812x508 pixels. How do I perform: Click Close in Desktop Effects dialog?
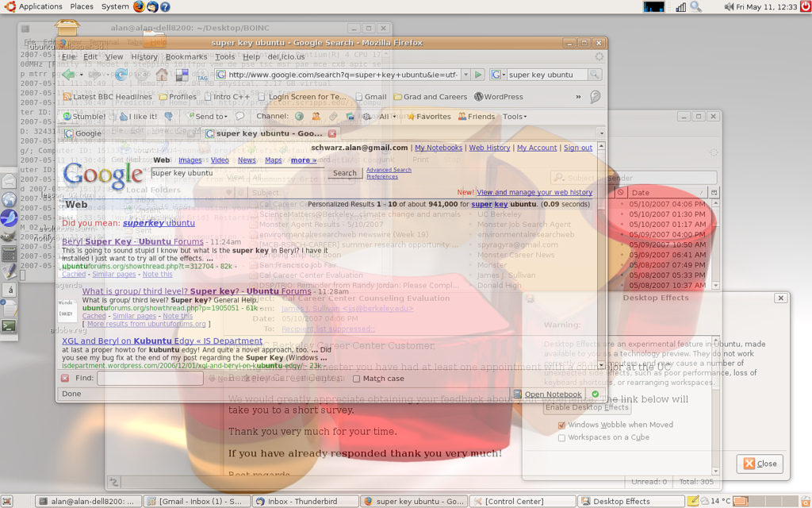tap(760, 464)
